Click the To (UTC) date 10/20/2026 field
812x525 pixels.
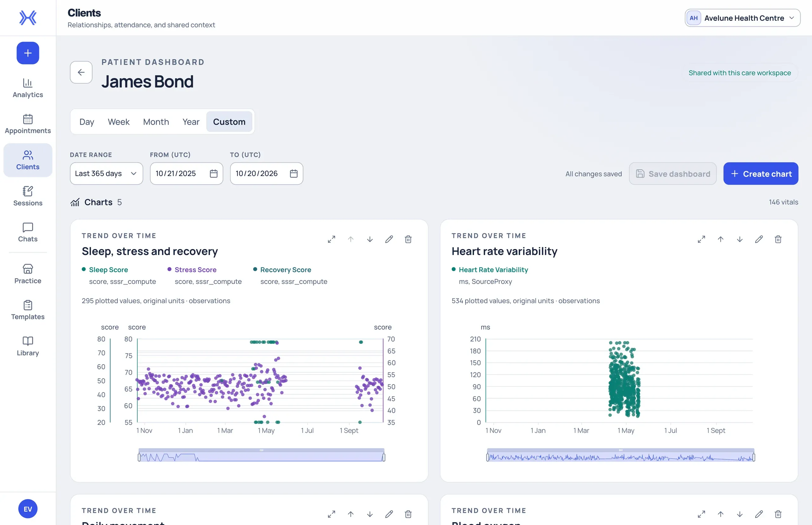coord(266,174)
